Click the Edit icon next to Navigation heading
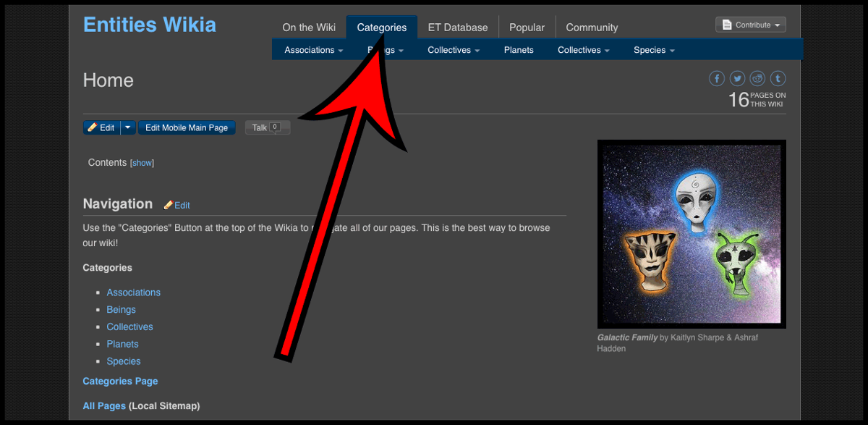The height and width of the screenshot is (425, 868). click(x=176, y=205)
